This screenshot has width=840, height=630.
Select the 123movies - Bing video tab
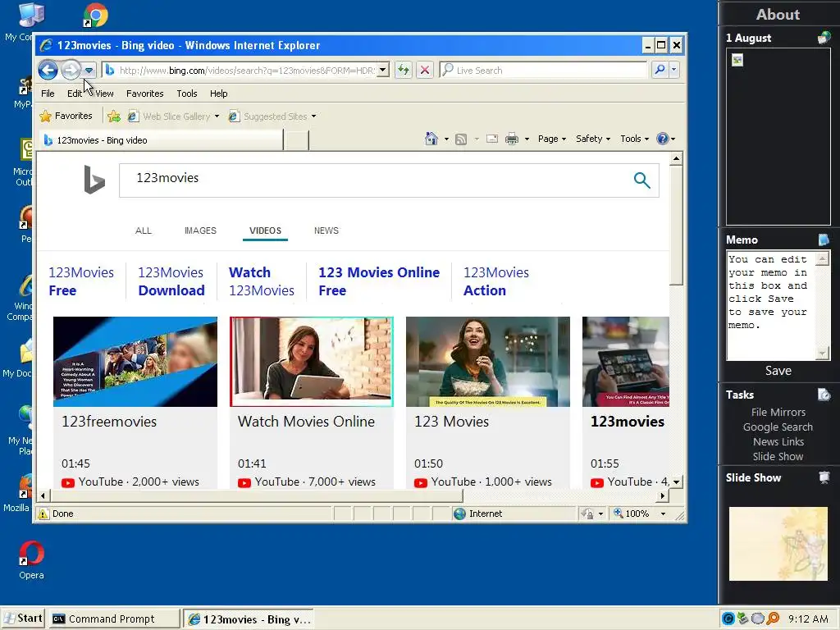(x=162, y=140)
